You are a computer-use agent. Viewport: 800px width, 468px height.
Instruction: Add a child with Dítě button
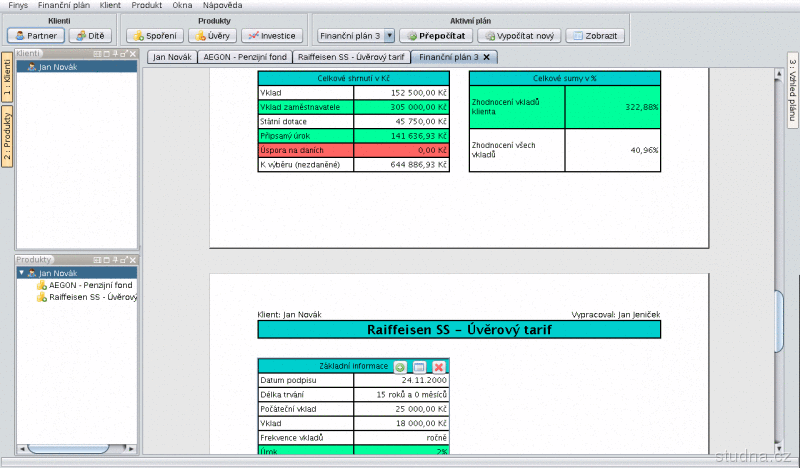(x=90, y=35)
